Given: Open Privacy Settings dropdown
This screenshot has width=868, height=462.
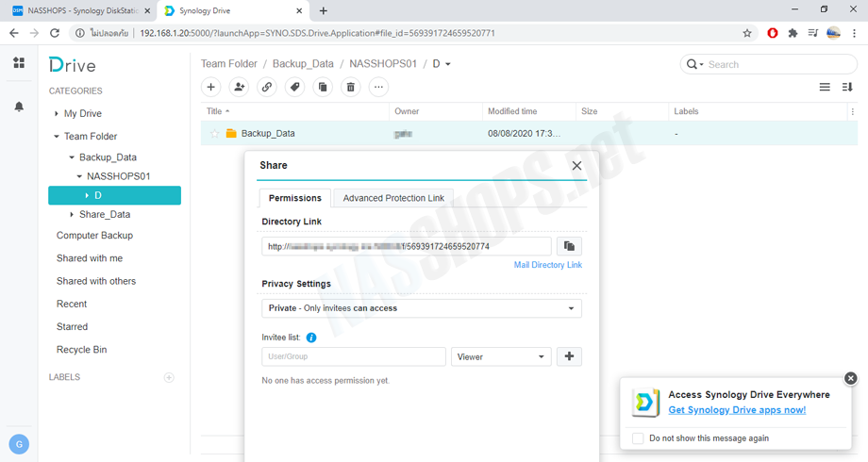Looking at the screenshot, I should (x=422, y=308).
